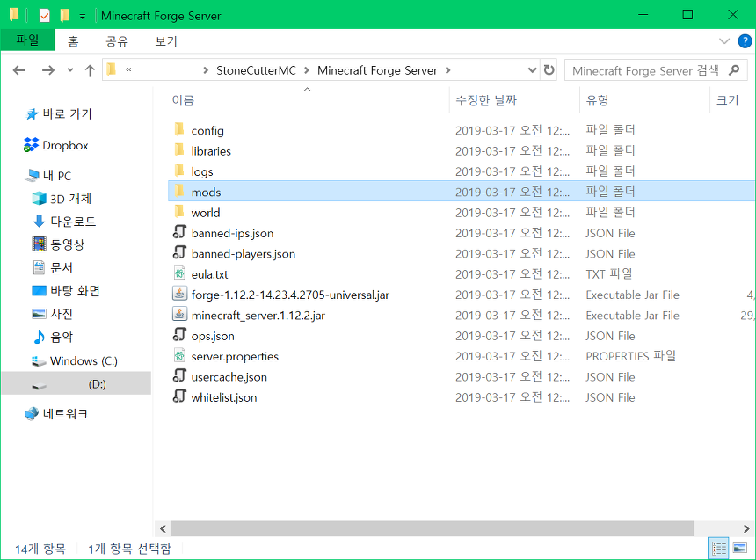The width and height of the screenshot is (756, 560).
Task: Select Quick access (바로 가기) in sidebar
Action: point(58,113)
